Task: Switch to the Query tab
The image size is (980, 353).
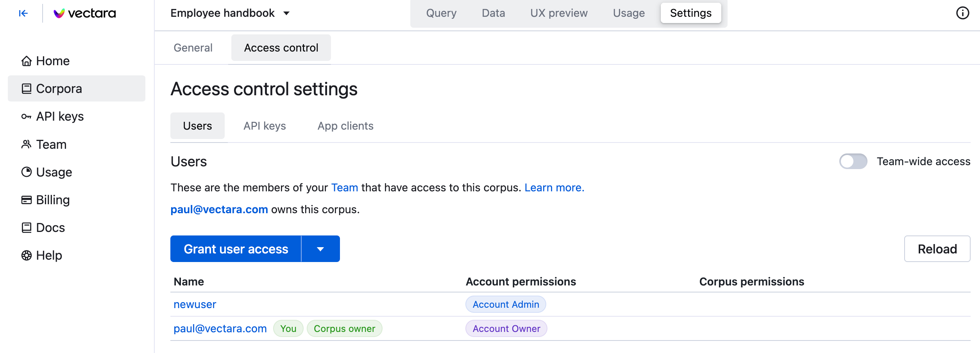Action: click(x=441, y=13)
